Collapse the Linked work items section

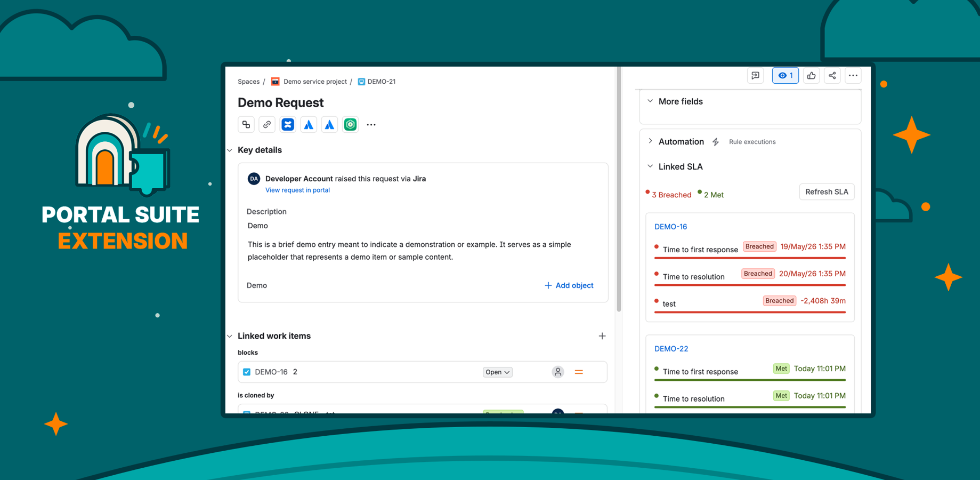coord(230,336)
